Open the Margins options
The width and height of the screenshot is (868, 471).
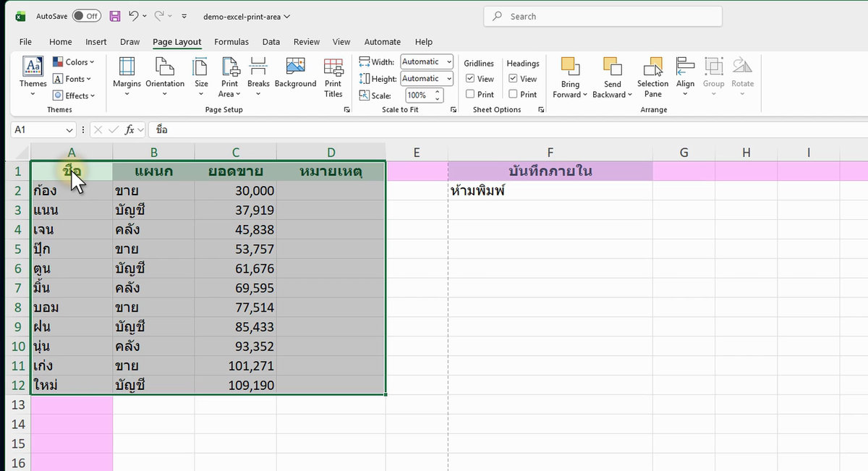[x=127, y=77]
